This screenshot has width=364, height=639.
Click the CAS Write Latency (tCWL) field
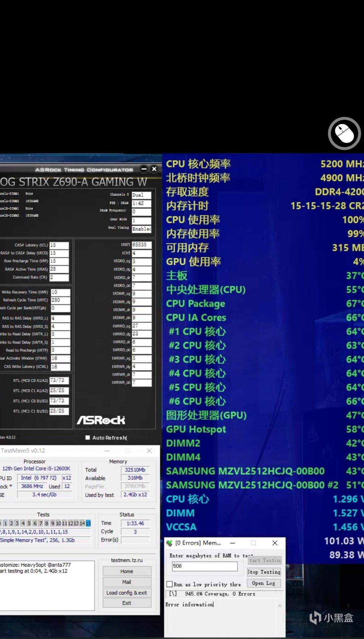click(60, 367)
